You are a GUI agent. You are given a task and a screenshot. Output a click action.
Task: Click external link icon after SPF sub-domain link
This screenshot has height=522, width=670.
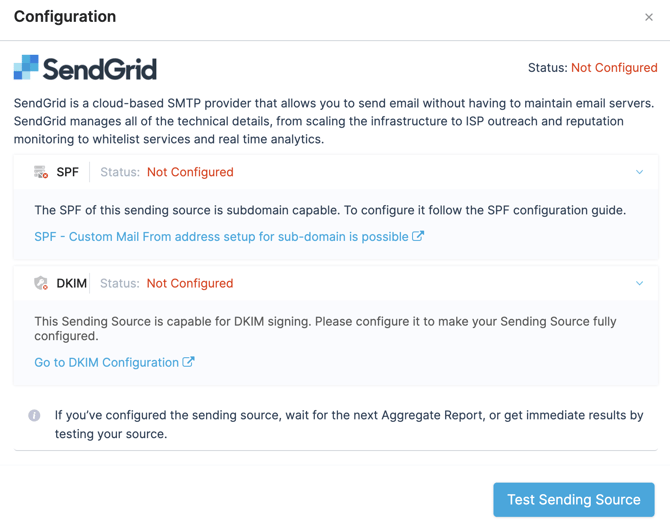click(x=418, y=236)
